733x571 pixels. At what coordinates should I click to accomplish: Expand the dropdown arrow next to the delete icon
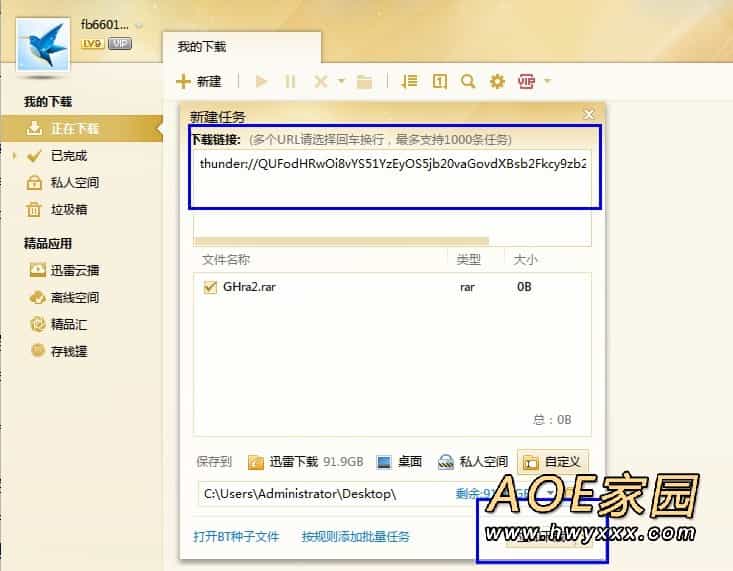(341, 81)
